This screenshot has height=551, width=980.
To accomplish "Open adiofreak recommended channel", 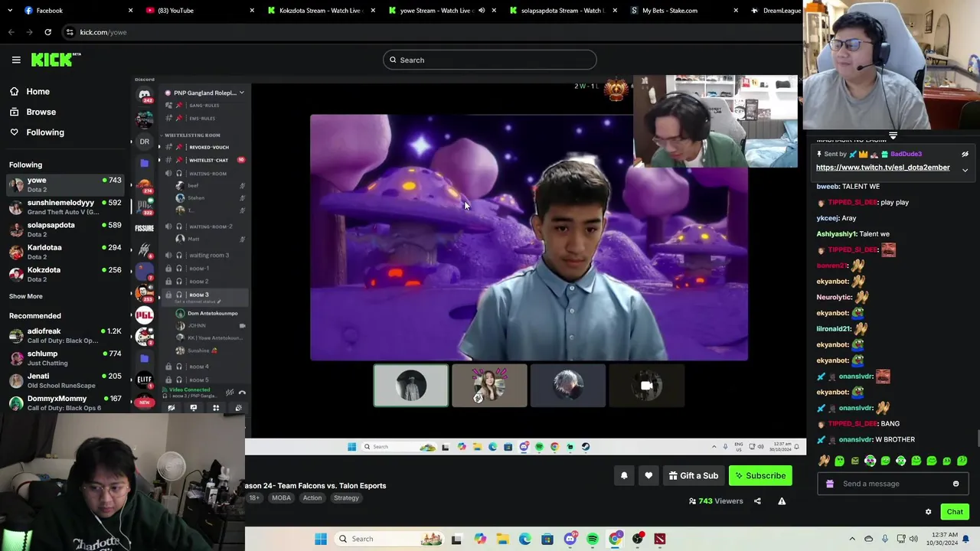I will pyautogui.click(x=65, y=335).
